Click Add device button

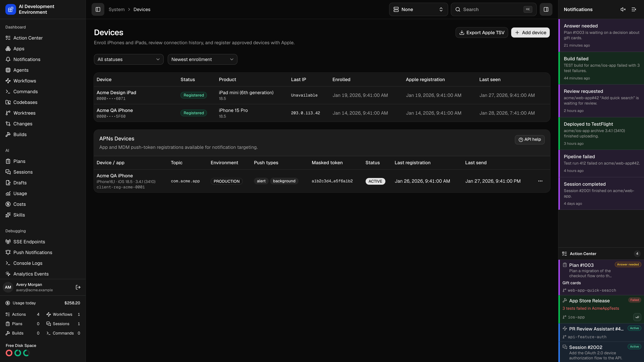click(530, 33)
